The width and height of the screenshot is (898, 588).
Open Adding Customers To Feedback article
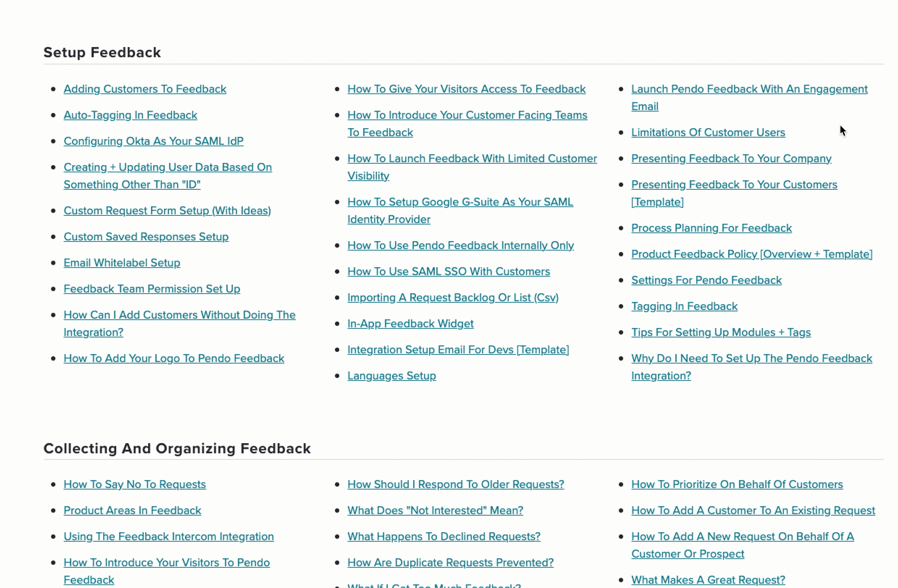(x=145, y=89)
